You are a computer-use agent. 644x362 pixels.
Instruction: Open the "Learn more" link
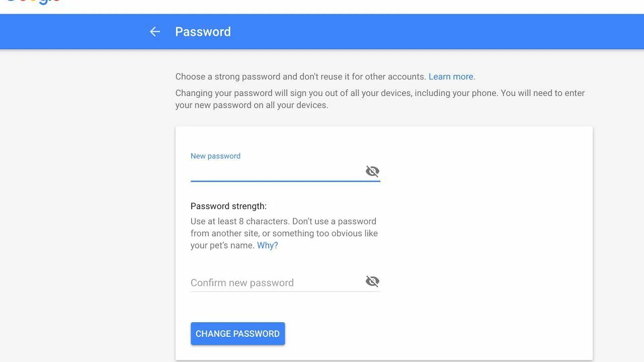pyautogui.click(x=451, y=76)
